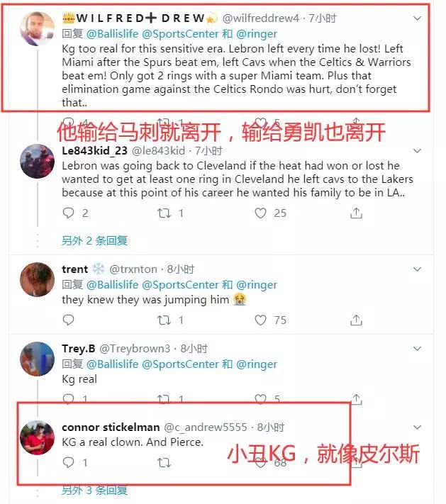446x504 pixels.
Task: Open @Ballislife mention in Wilfred Drew's reply
Action: tap(113, 34)
